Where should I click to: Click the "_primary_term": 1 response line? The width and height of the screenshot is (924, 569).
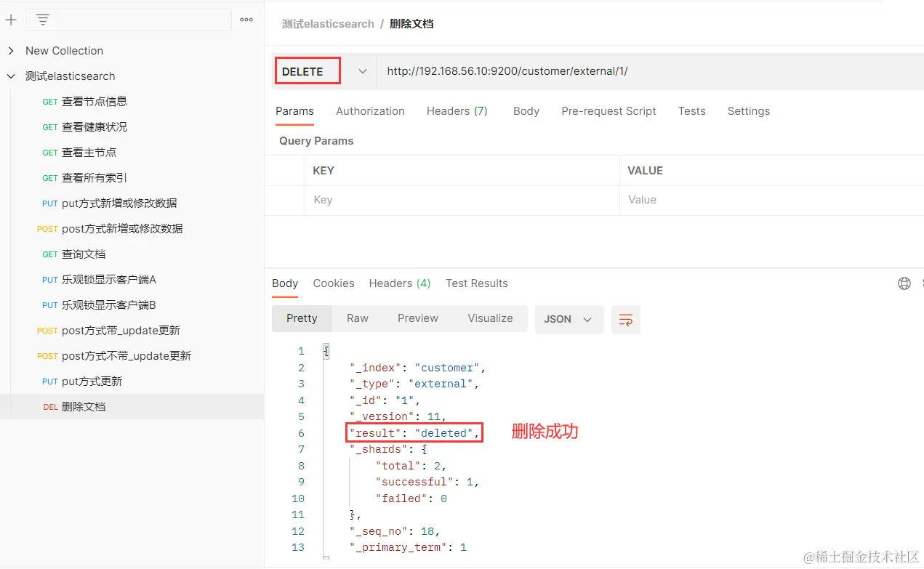pyautogui.click(x=408, y=547)
